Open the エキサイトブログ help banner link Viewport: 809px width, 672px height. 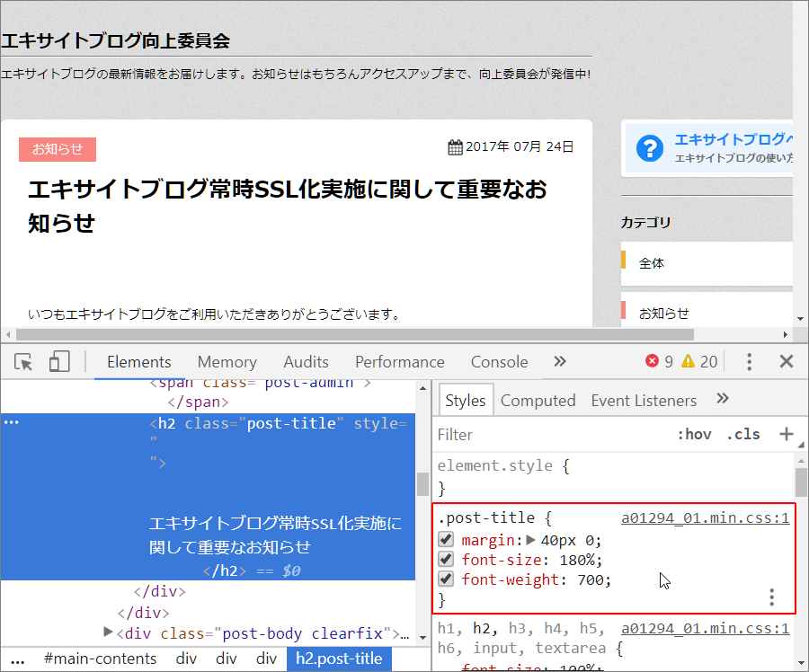coord(709,148)
